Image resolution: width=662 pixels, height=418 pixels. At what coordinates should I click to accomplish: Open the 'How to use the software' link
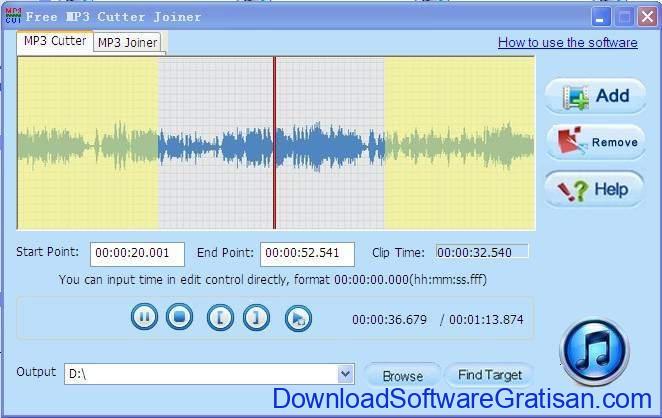pyautogui.click(x=568, y=42)
